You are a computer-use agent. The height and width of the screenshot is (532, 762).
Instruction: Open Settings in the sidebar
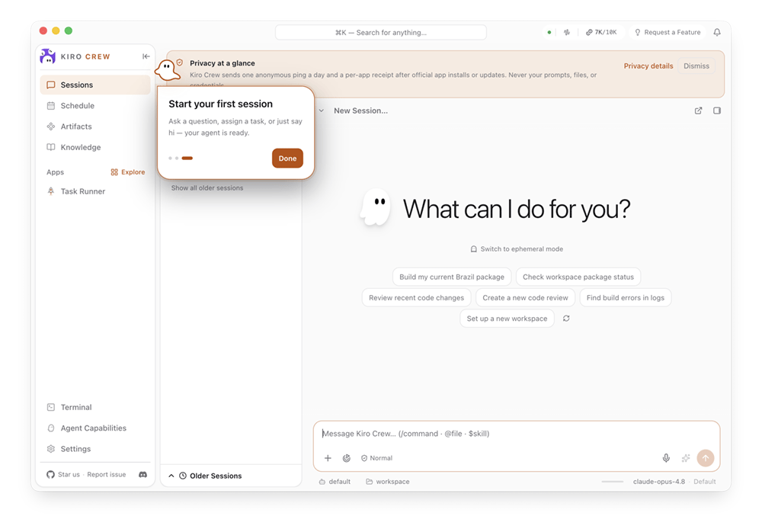[x=95, y=449]
